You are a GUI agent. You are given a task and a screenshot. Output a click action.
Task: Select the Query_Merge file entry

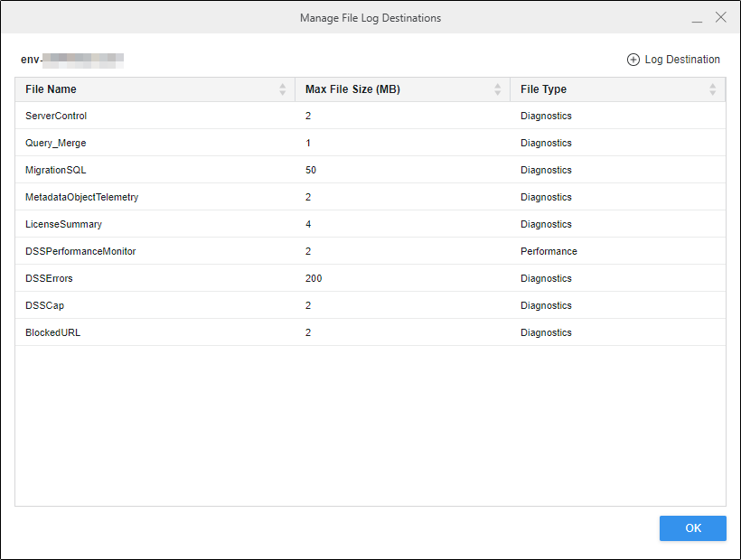(56, 143)
